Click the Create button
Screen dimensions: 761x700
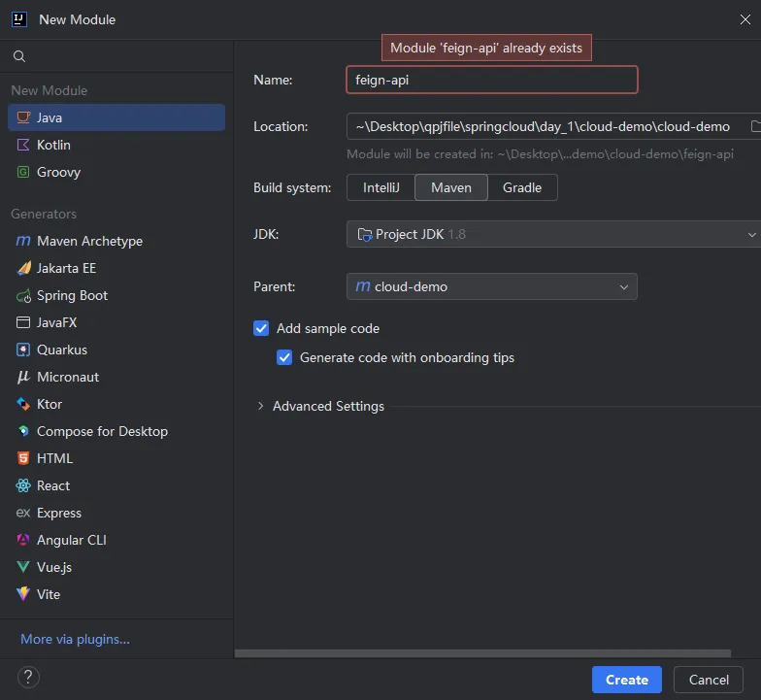pos(626,680)
